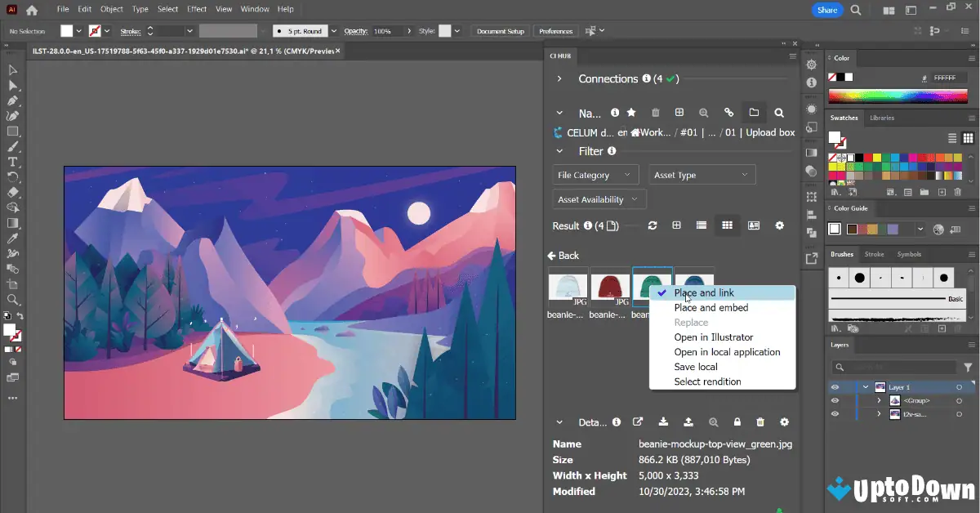Hide the l2v-sa sublayer
The image size is (980, 513).
coord(835,413)
